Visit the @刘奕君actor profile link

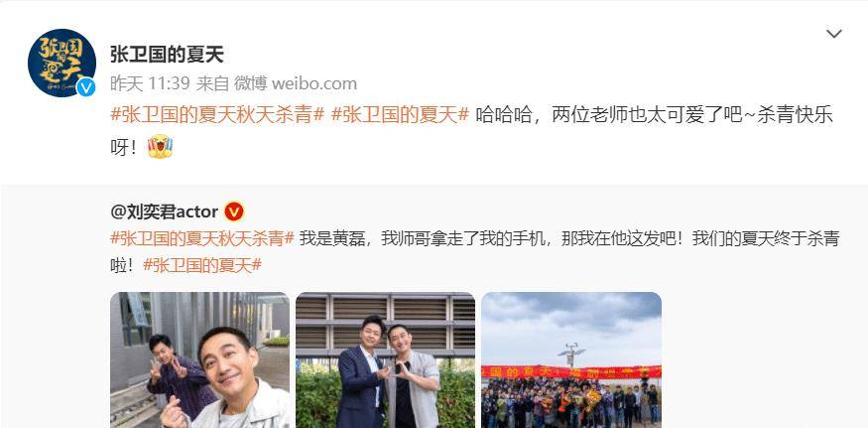point(165,212)
